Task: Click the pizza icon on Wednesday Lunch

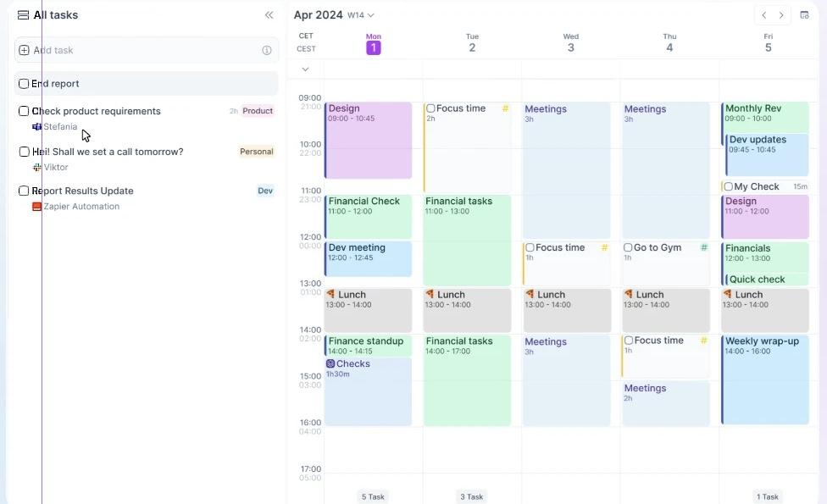Action: 530,294
